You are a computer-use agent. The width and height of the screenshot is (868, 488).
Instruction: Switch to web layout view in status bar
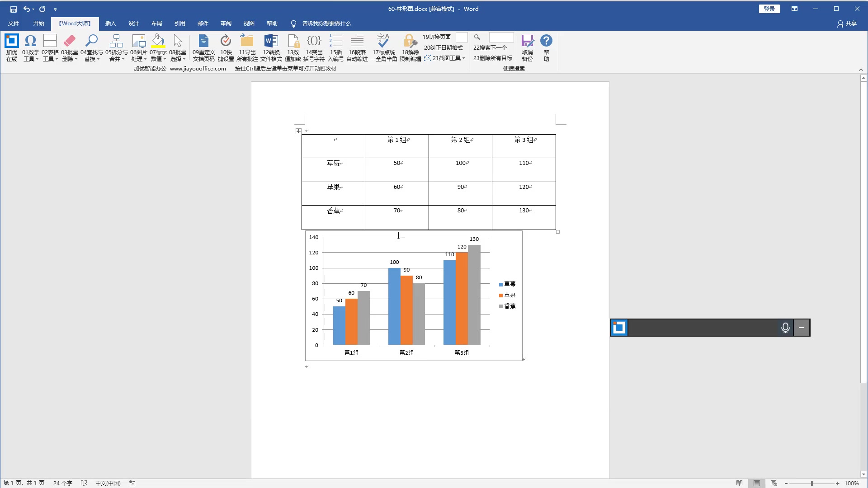[774, 483]
